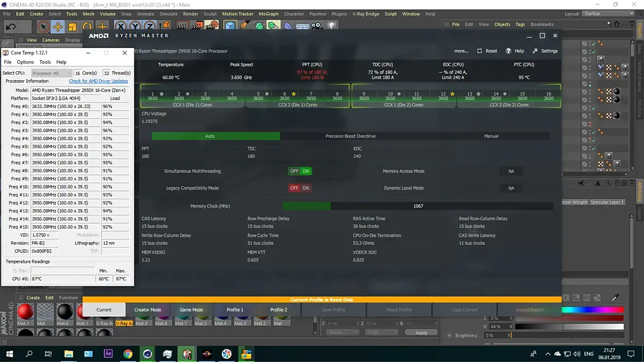Select the Live Selection cursor tool

tap(43, 27)
